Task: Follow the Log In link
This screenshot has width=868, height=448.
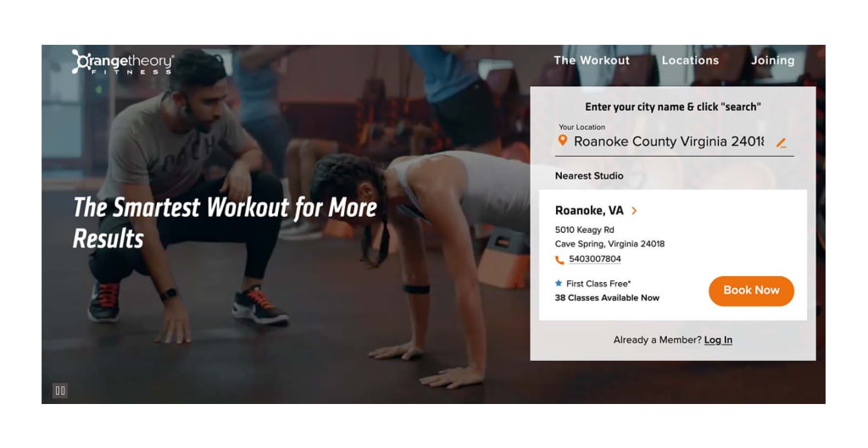Action: (718, 340)
